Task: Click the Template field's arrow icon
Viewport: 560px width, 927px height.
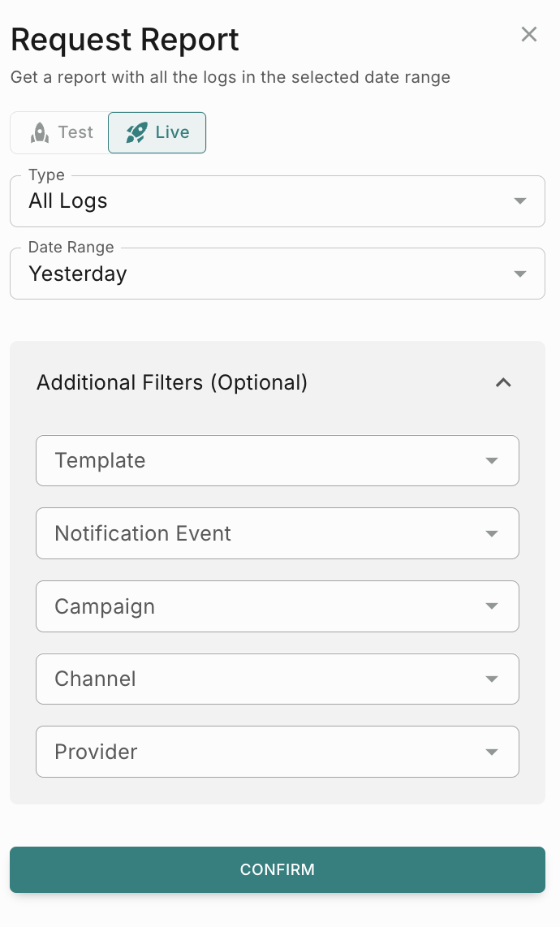Action: pos(491,461)
